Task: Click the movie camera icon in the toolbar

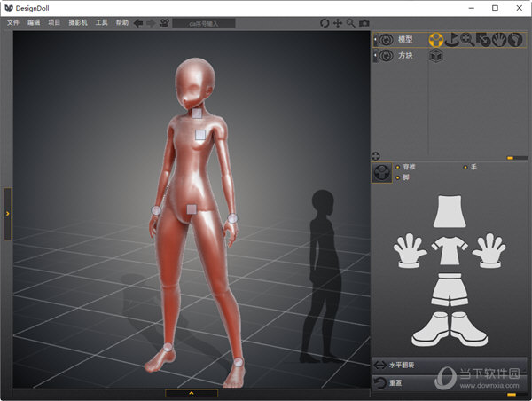Action: (x=164, y=23)
